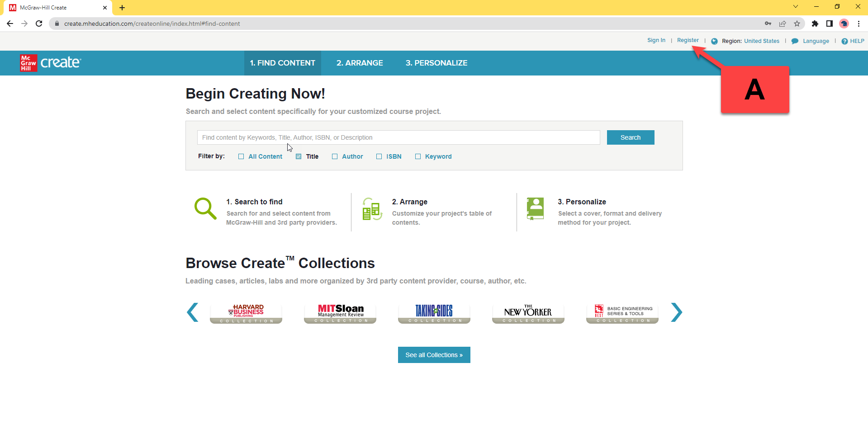The height and width of the screenshot is (448, 868).
Task: Click the green magnifier Search to find icon
Action: coord(205,208)
